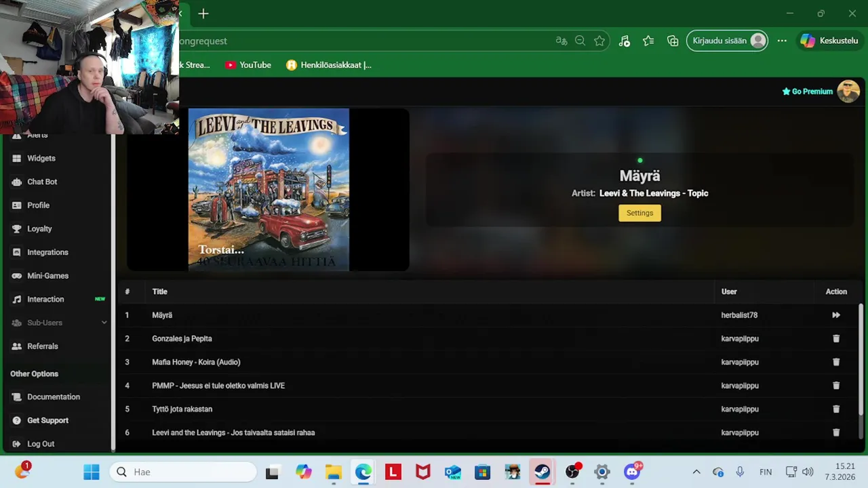Viewport: 868px width, 488px height.
Task: Select song title Gonzales ja Pepita
Action: click(x=182, y=338)
